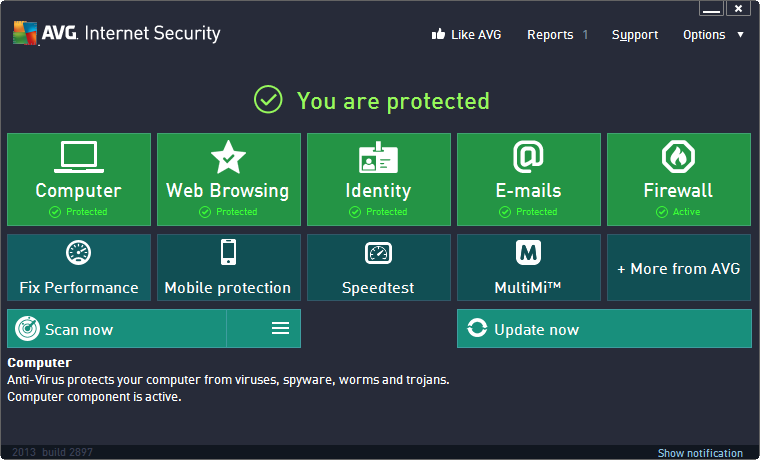
Task: Open the Identity badge icon
Action: click(379, 157)
